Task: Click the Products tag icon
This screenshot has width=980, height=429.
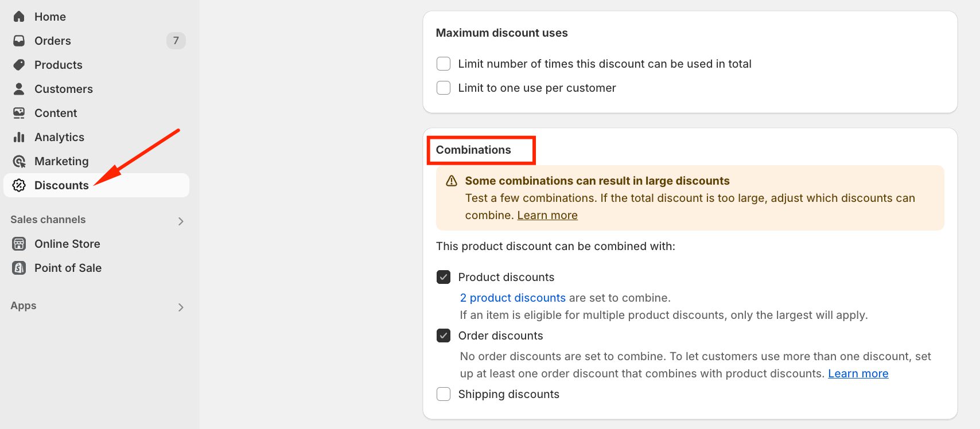Action: [19, 65]
